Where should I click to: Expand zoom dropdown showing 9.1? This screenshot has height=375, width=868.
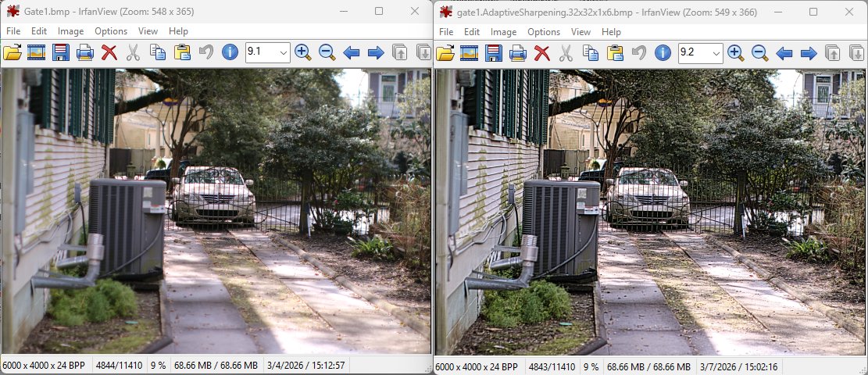click(284, 52)
